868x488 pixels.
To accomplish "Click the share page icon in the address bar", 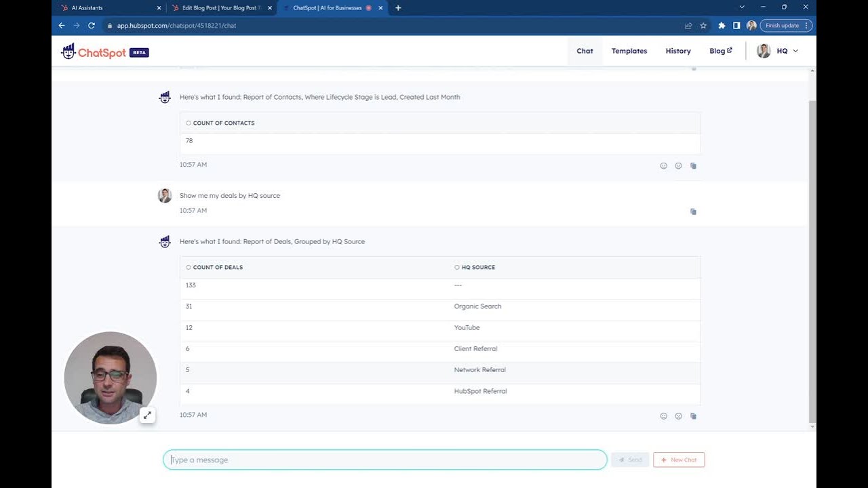I will [688, 26].
